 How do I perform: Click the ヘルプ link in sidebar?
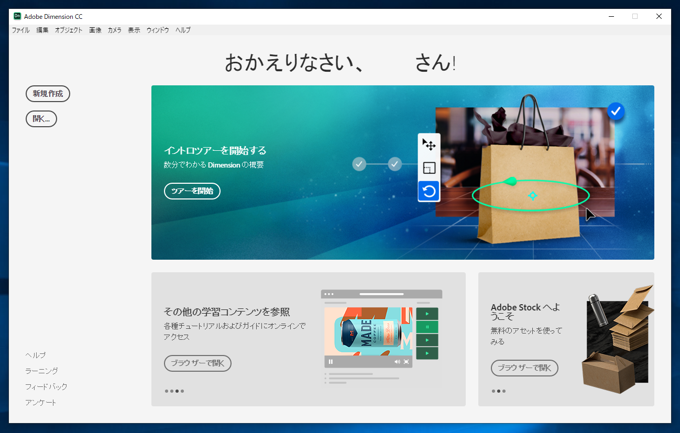[35, 355]
